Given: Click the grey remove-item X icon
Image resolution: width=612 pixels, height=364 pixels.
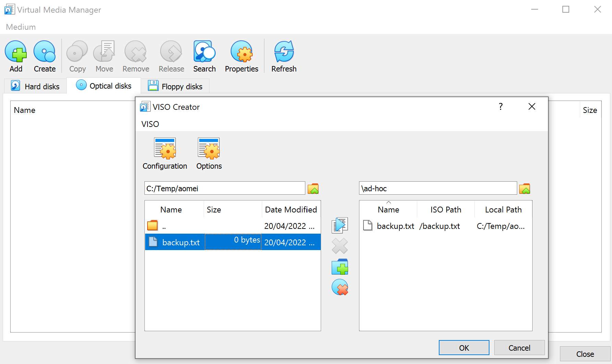Looking at the screenshot, I should coord(340,246).
